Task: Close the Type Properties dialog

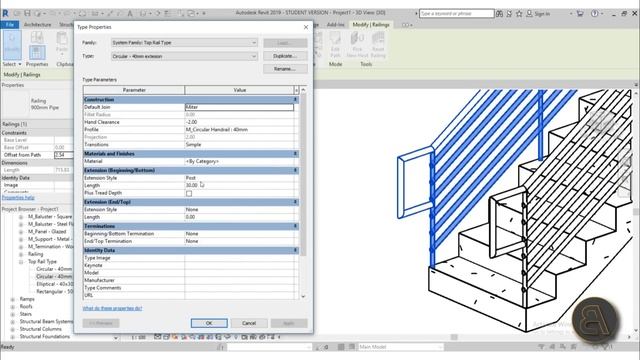Action: click(x=306, y=27)
